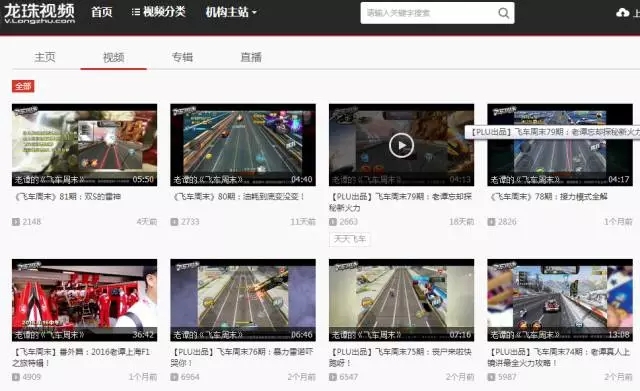This screenshot has height=391, width=640.
Task: Click the 18天前 upload time text
Action: tap(462, 222)
